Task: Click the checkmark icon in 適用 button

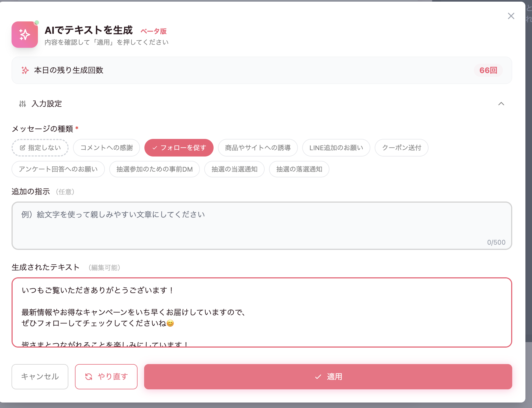Action: tap(318, 377)
